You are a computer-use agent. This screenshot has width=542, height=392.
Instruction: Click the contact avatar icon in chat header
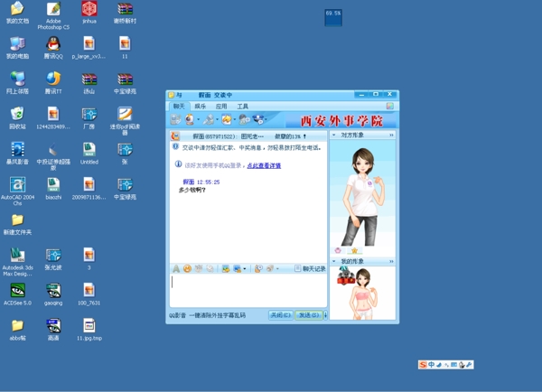pyautogui.click(x=175, y=136)
